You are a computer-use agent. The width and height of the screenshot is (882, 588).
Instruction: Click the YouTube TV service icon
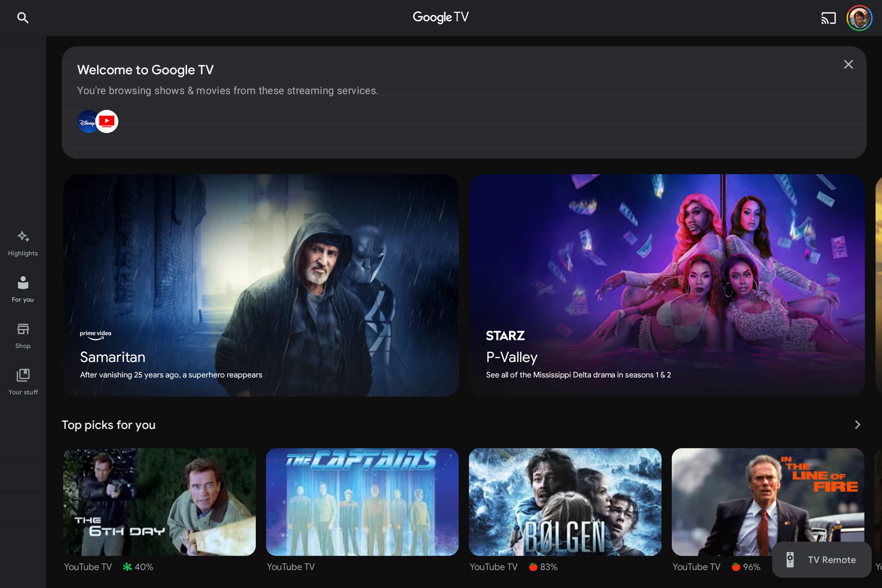108,122
